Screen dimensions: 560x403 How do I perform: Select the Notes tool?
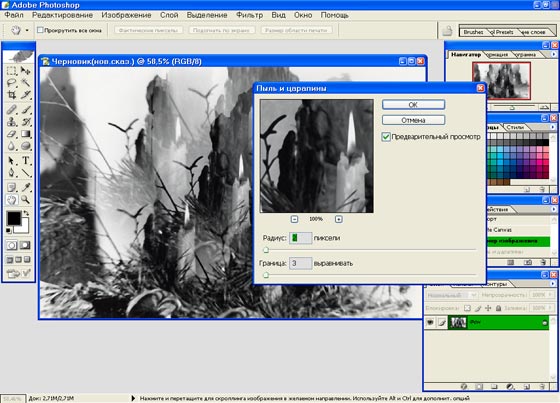click(11, 187)
